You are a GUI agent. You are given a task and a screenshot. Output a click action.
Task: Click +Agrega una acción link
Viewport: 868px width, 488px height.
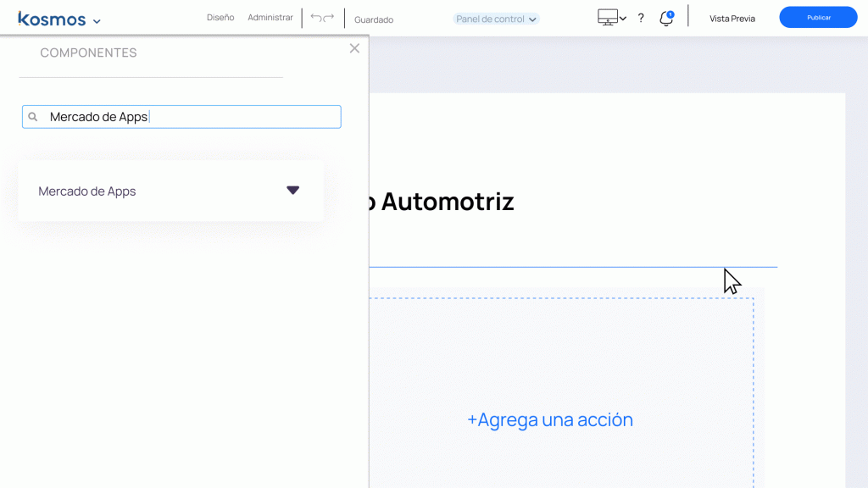549,419
